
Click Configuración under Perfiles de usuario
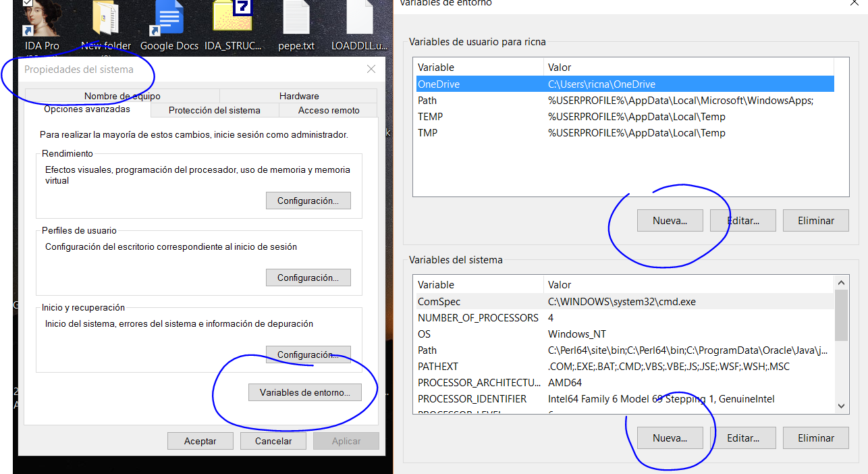click(308, 278)
